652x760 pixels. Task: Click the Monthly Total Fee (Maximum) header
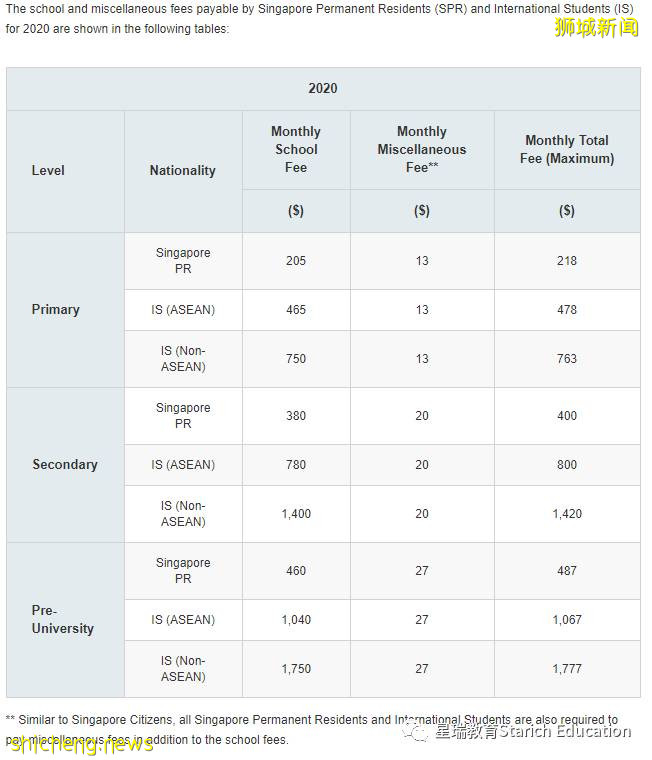(x=567, y=149)
